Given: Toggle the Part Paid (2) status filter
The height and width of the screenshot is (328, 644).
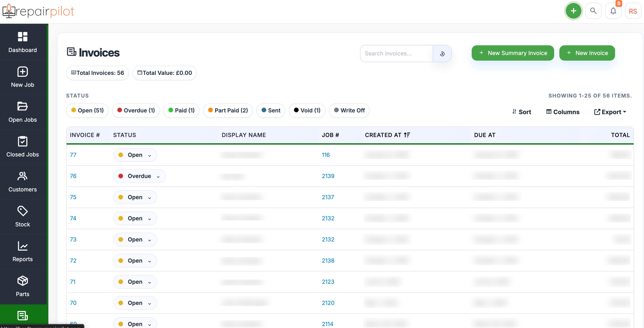Looking at the screenshot, I should [228, 111].
